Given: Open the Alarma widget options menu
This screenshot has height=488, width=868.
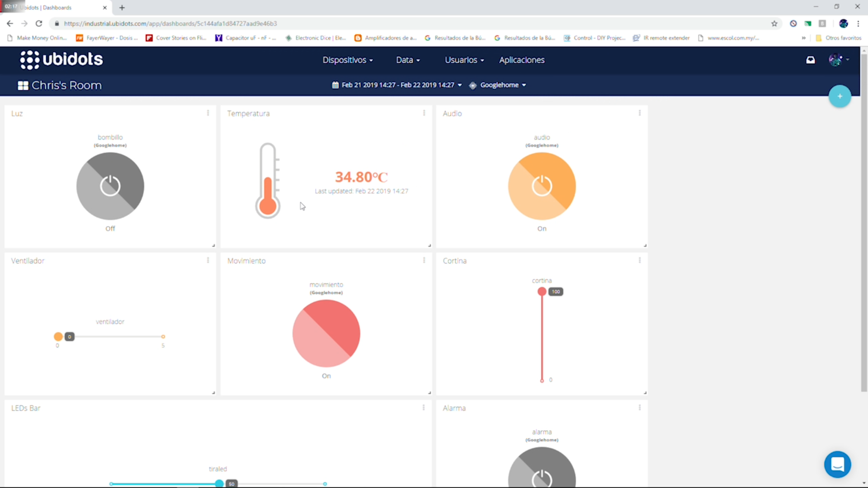Looking at the screenshot, I should click(640, 408).
